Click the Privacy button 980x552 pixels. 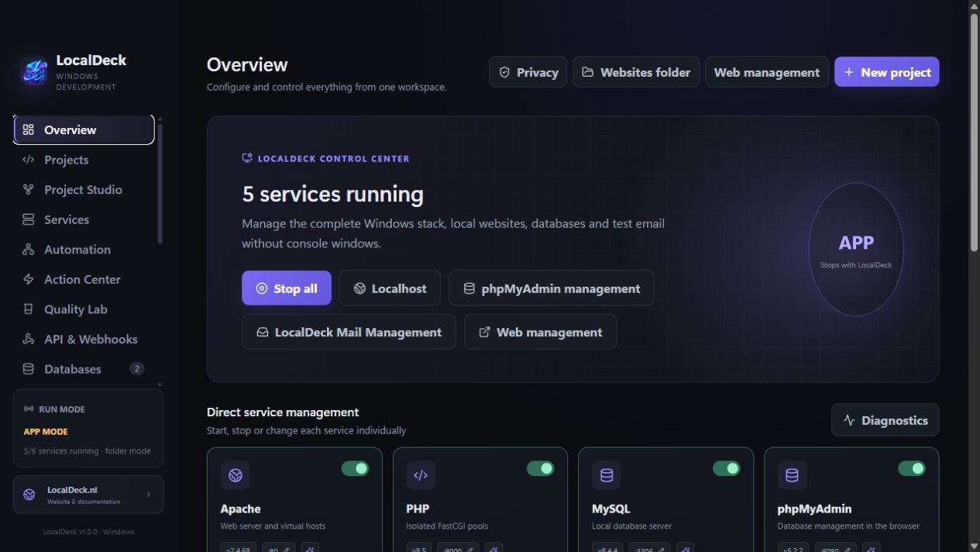(x=528, y=72)
